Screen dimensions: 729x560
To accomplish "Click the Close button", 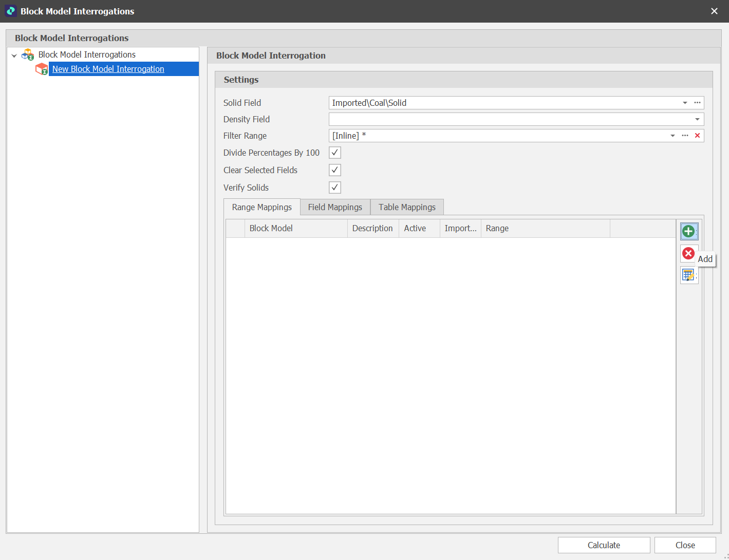I will pyautogui.click(x=685, y=545).
